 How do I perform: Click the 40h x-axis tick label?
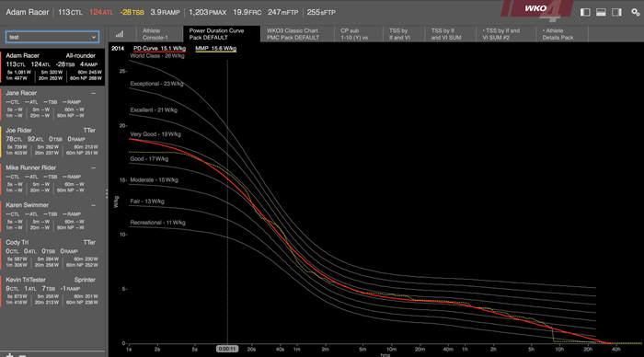(616, 350)
